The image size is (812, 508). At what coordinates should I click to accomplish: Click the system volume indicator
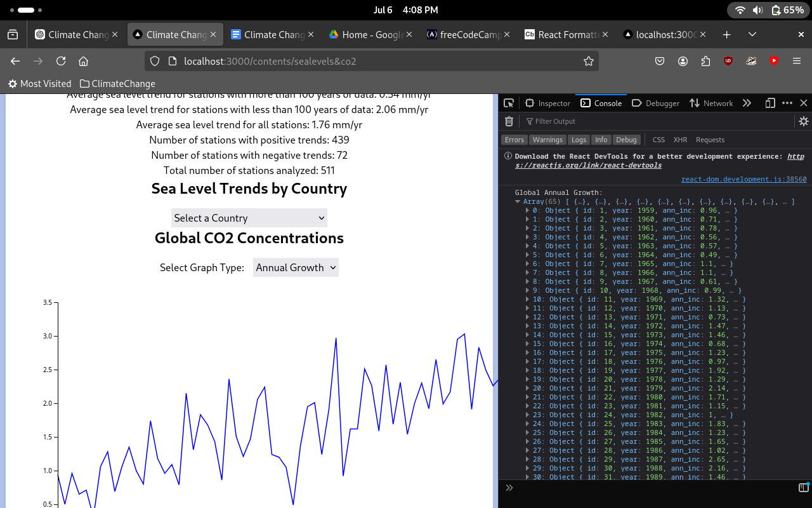[x=757, y=10]
